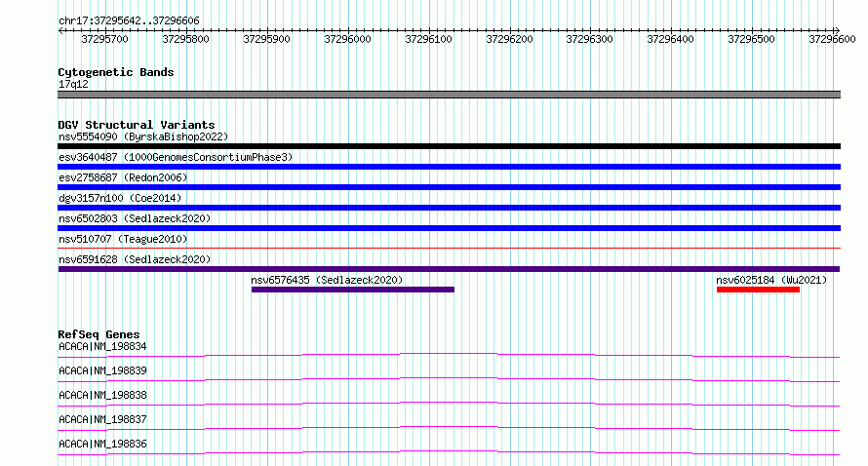Click the thin red nsv510707 variant line
868x466 pixels.
coord(449,249)
